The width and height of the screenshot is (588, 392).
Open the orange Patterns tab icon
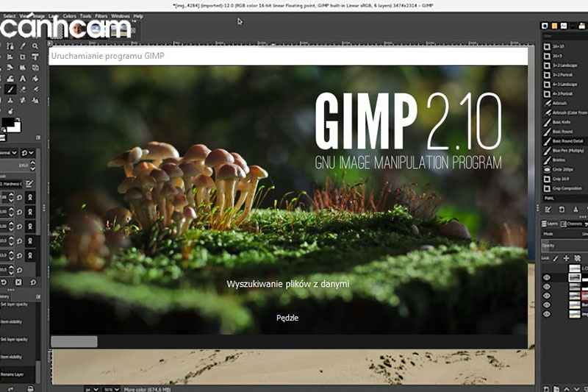(554, 26)
